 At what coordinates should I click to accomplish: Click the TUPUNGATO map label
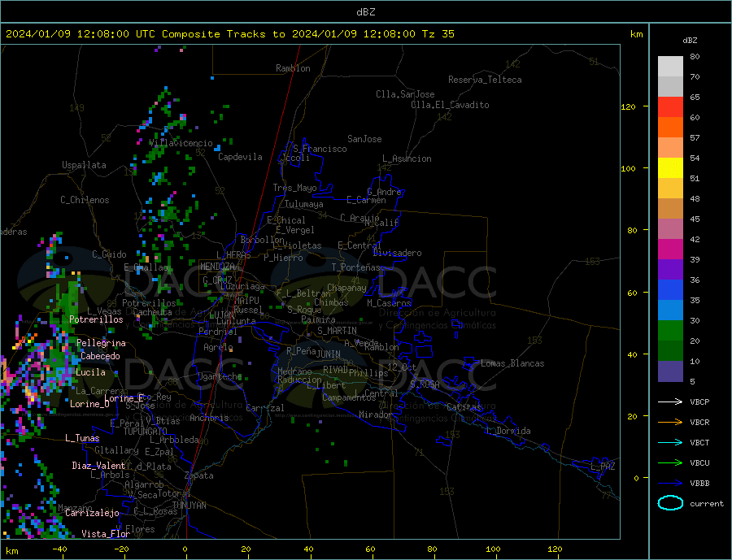point(146,432)
